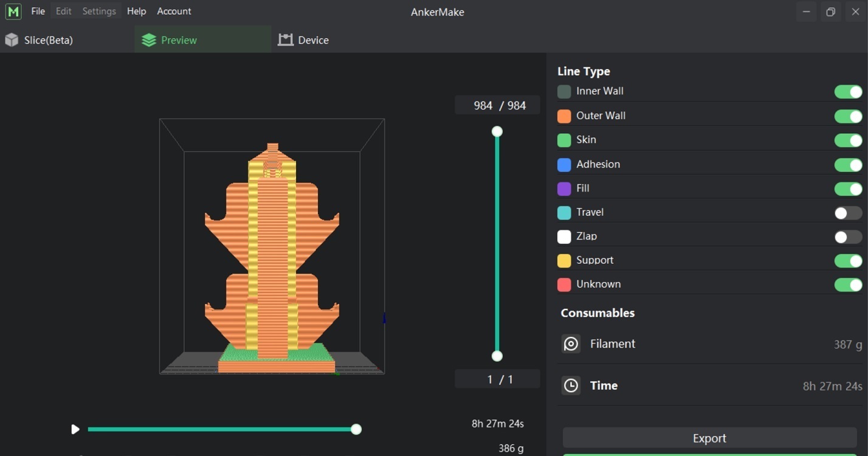Turn off the Inner Wall toggle
868x456 pixels.
point(848,92)
